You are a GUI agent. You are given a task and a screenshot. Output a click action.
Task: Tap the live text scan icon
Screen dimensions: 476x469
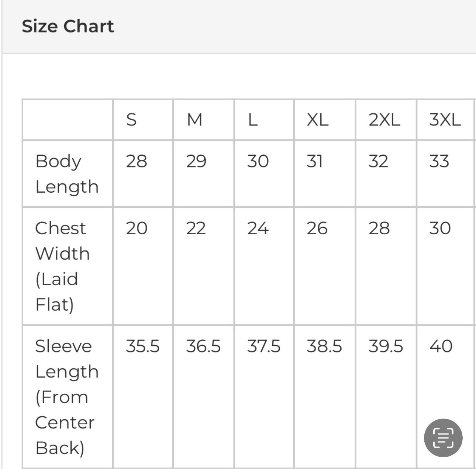coord(443,438)
